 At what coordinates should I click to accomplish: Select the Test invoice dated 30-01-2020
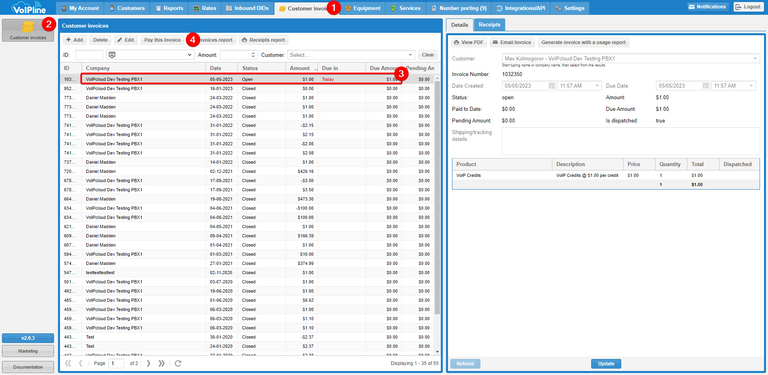click(x=247, y=337)
